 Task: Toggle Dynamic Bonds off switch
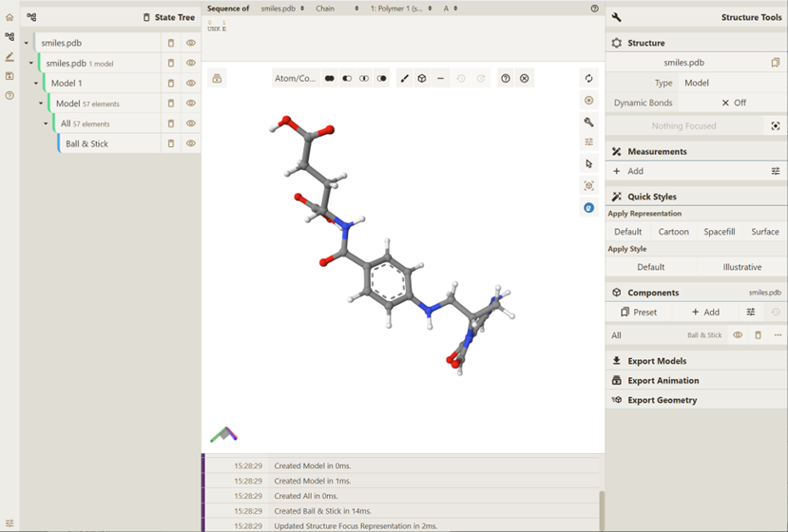[733, 103]
